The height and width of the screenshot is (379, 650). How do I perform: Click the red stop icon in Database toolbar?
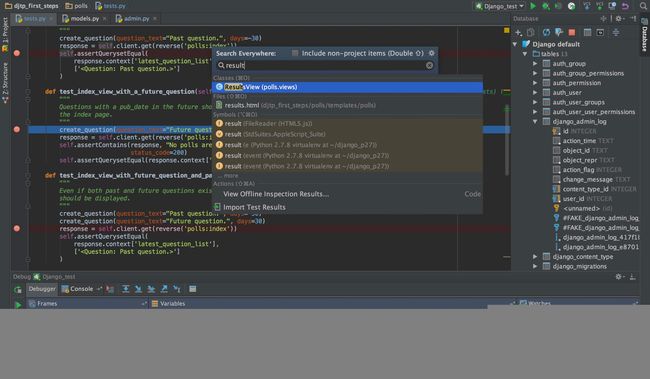point(572,32)
